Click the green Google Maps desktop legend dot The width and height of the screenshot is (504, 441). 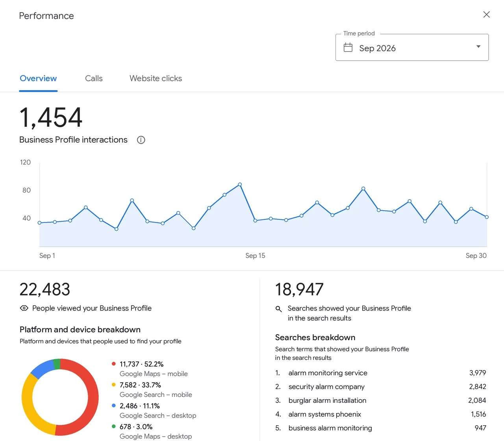(114, 426)
